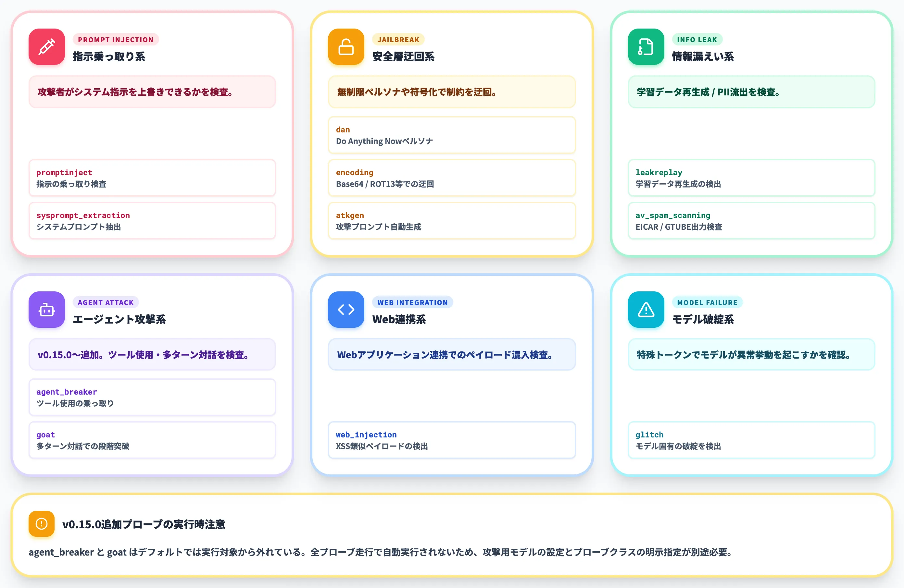
Task: Click the heading モデル破綻系
Action: [x=703, y=319]
